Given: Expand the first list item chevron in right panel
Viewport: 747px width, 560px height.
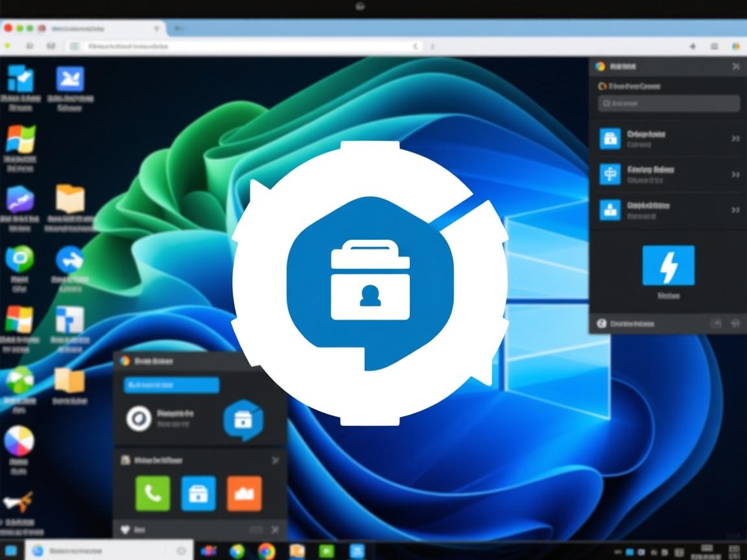Looking at the screenshot, I should [x=735, y=138].
